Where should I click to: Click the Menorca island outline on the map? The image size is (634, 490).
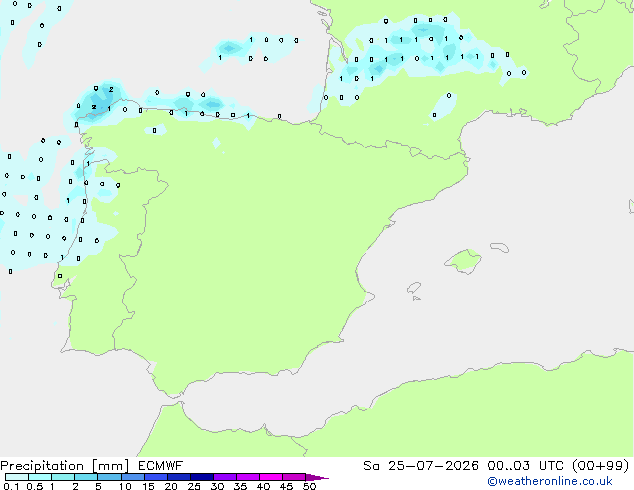click(x=500, y=247)
